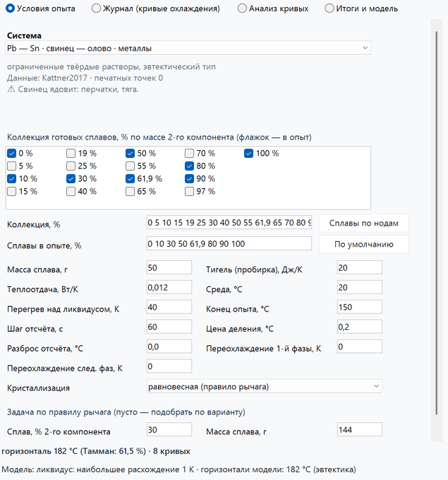Enable the 5 % alloy checkbox

pos(12,166)
